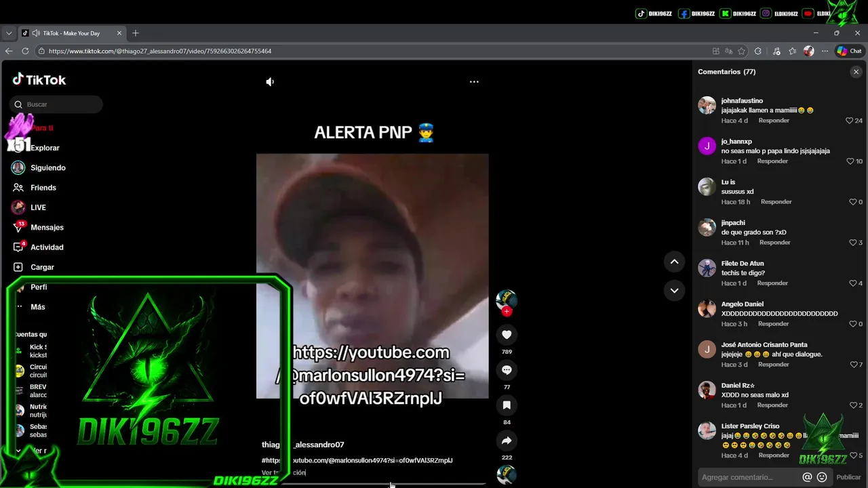Open Más in the sidebar
Viewport: 868px width, 488px height.
[37, 307]
